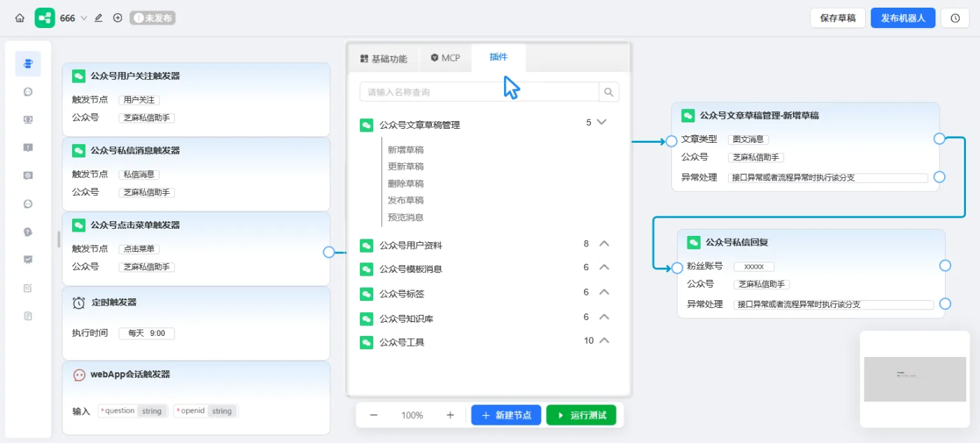
Task: Click the 保存草稿 button
Action: point(837,17)
